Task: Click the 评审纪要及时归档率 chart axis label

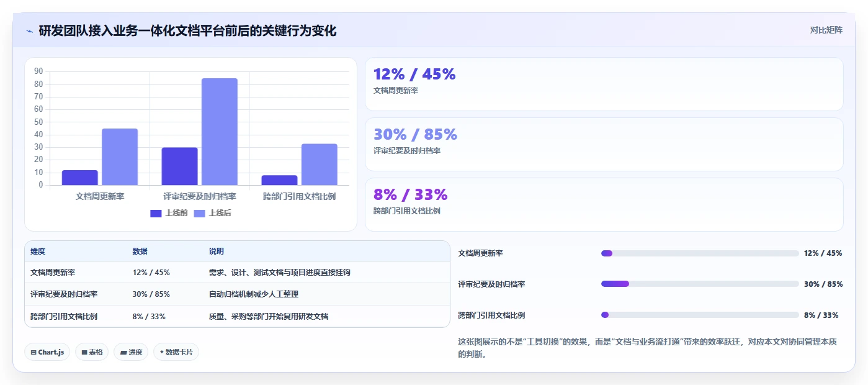Action: 200,196
